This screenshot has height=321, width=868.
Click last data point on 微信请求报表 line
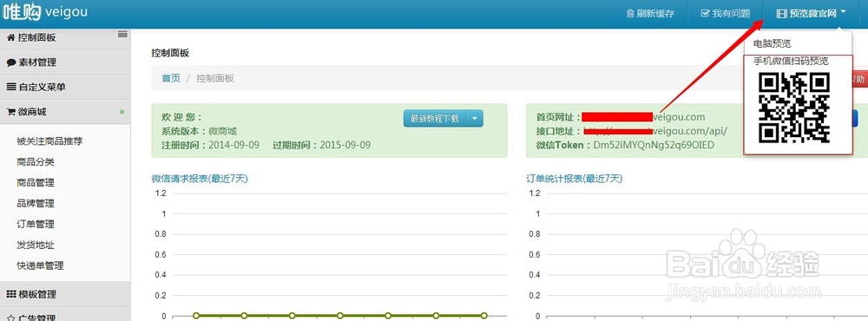[x=483, y=316]
